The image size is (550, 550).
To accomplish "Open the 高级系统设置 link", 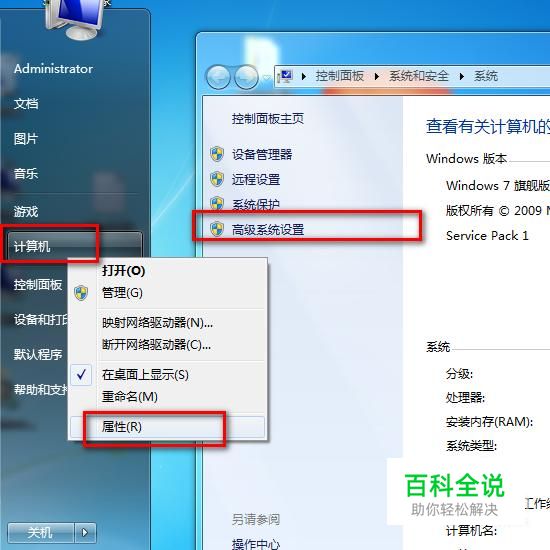I will click(x=268, y=230).
